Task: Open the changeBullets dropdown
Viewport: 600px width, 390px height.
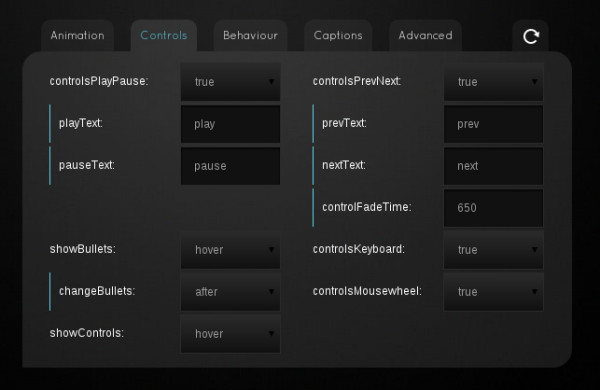Action: (x=230, y=292)
